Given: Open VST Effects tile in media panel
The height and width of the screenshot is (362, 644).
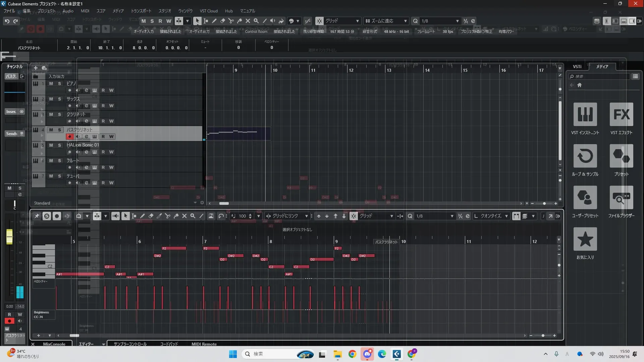Looking at the screenshot, I should (621, 115).
